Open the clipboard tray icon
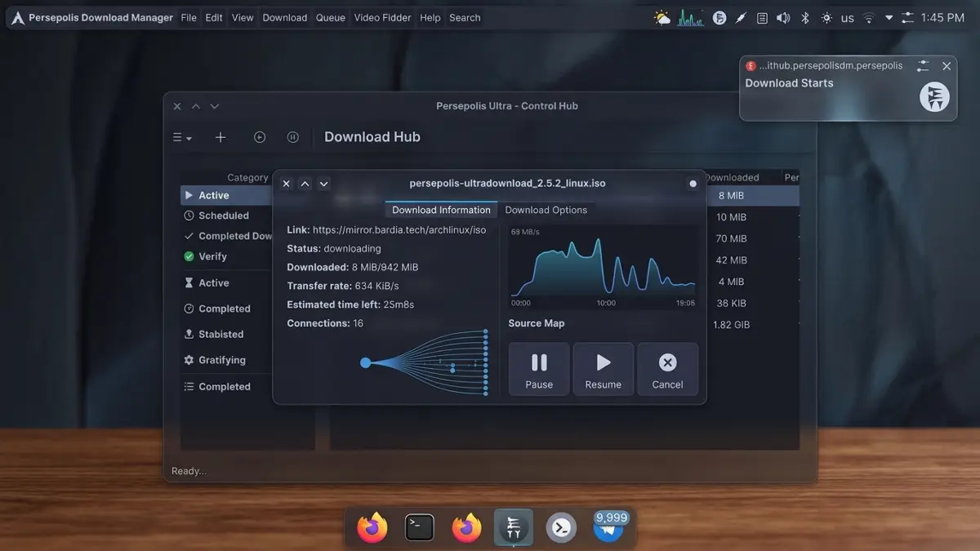The width and height of the screenshot is (980, 551). tap(762, 17)
